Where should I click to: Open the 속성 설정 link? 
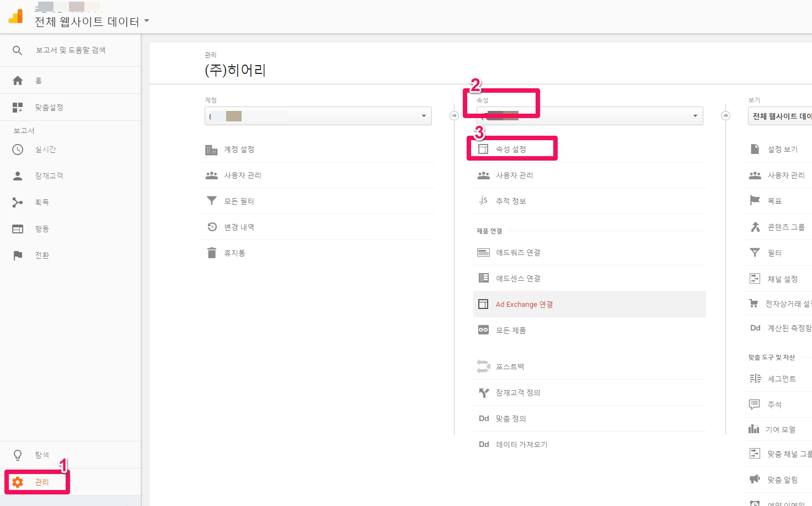[x=511, y=150]
